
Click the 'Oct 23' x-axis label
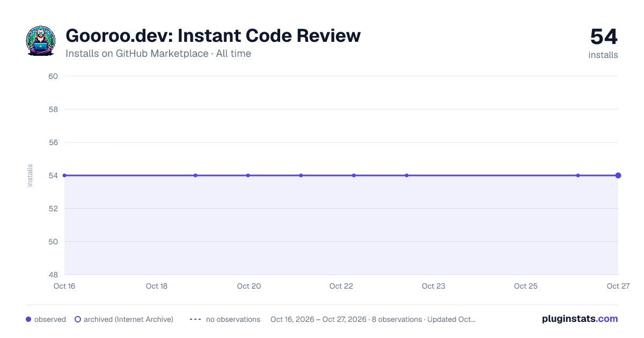pyautogui.click(x=434, y=286)
